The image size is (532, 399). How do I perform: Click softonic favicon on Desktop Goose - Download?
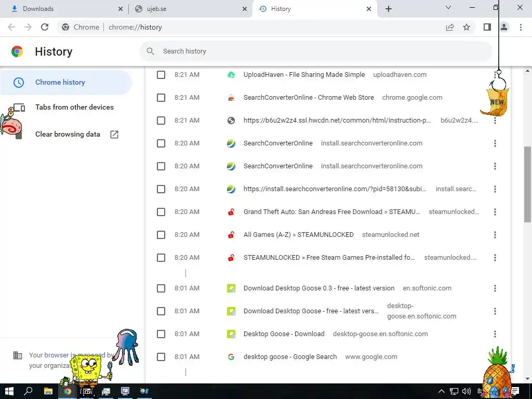[x=231, y=334]
